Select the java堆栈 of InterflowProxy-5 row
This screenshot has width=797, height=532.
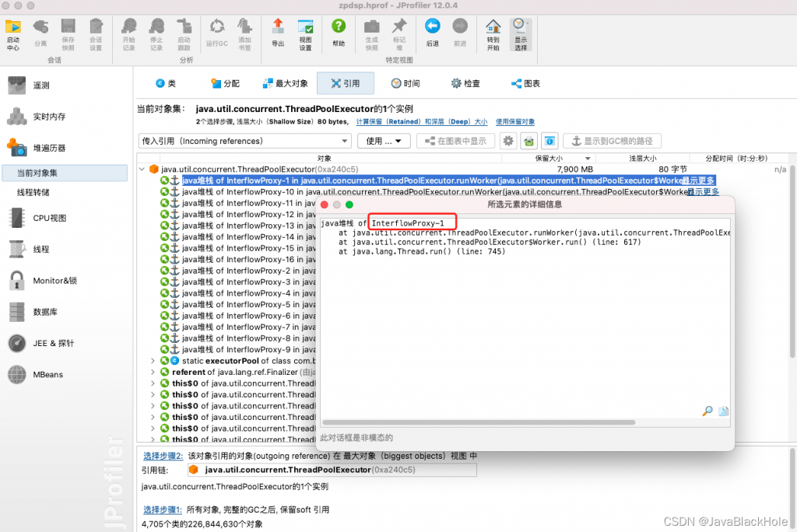(248, 304)
